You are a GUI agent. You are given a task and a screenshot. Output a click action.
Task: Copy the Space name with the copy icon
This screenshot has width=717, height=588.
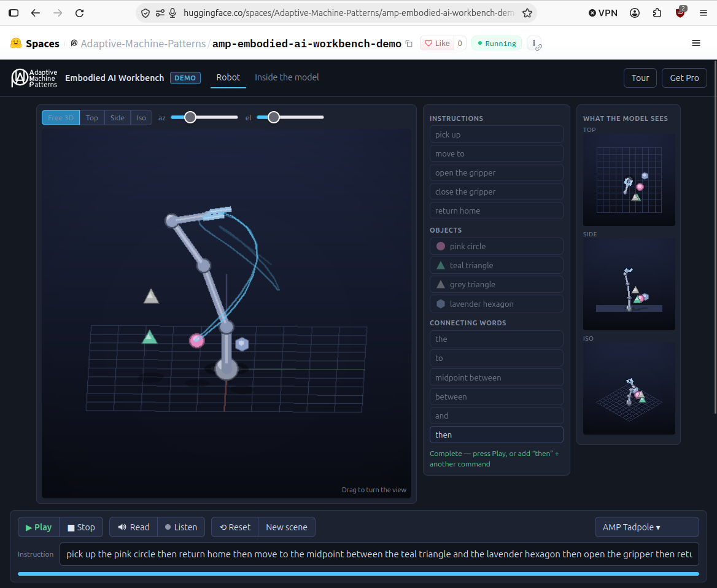click(409, 44)
